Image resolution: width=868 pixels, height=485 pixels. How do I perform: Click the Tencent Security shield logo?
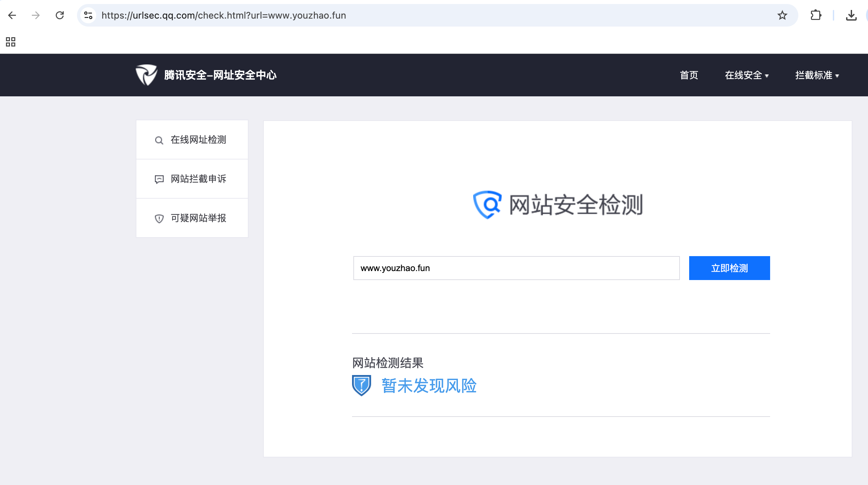point(146,75)
